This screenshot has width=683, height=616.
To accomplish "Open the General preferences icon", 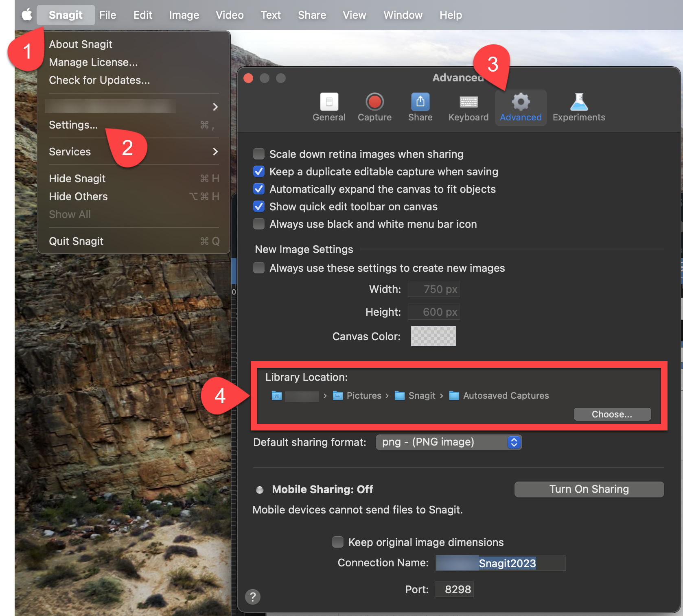I will (329, 103).
